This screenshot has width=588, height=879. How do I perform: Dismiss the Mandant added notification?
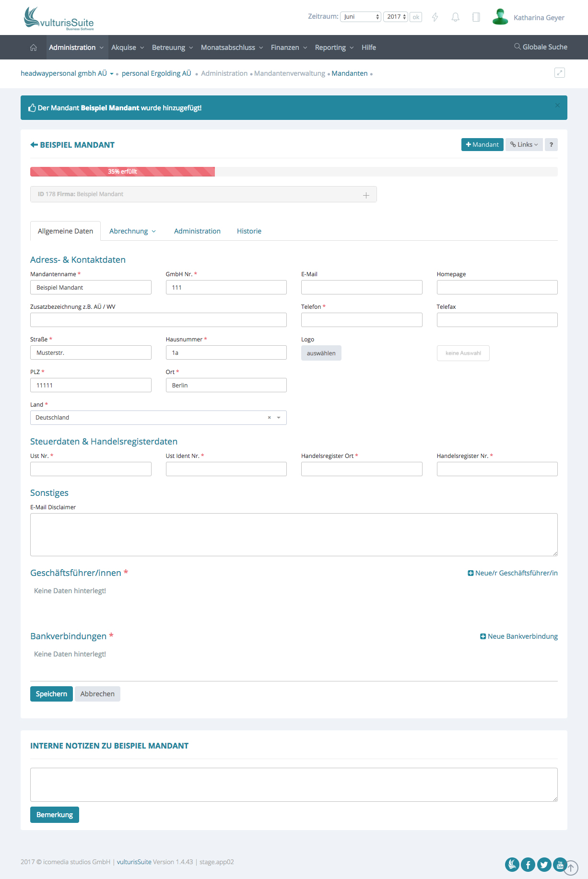557,105
